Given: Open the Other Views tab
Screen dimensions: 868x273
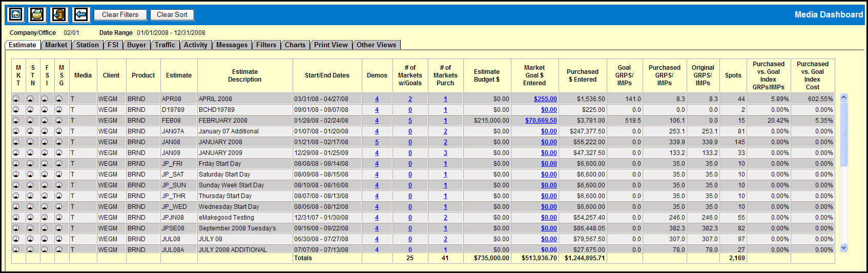Looking at the screenshot, I should point(376,45).
